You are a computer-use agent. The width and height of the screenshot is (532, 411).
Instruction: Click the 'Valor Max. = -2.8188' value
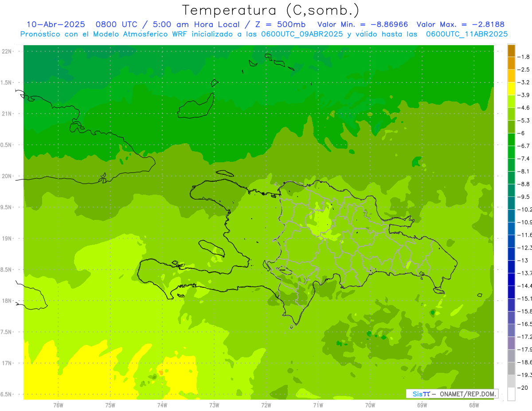(461, 24)
